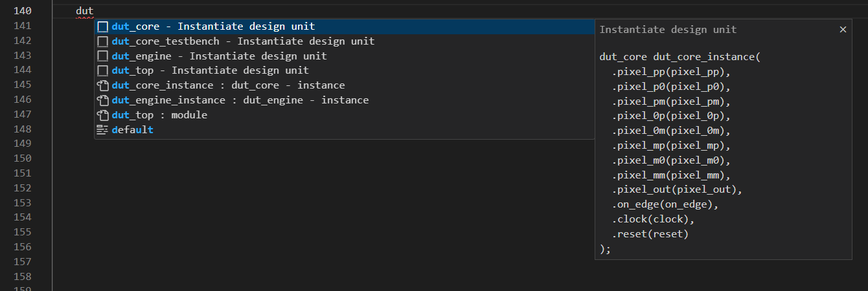The height and width of the screenshot is (291, 868).
Task: Click the snippet icon beside dut_core_testbench
Action: [x=102, y=41]
